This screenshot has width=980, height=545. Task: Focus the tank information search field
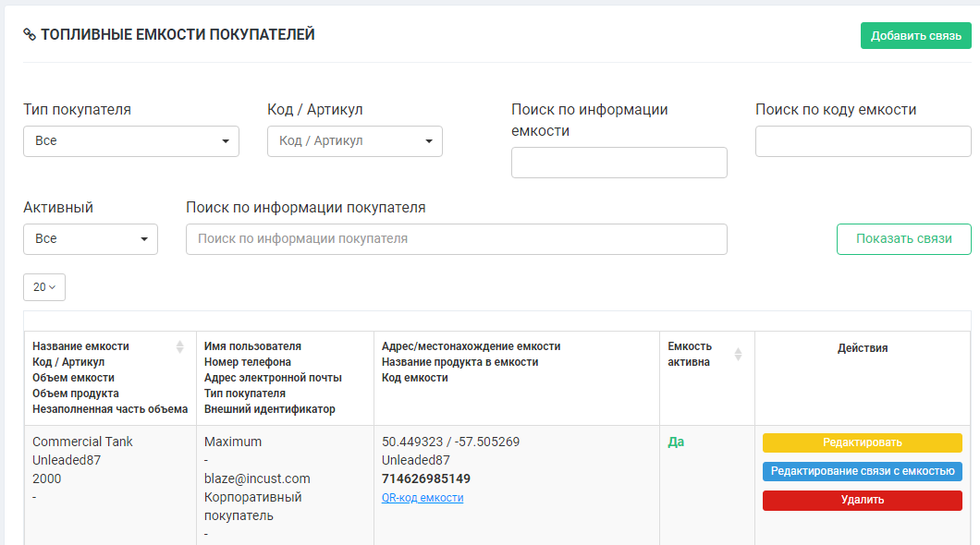(619, 163)
